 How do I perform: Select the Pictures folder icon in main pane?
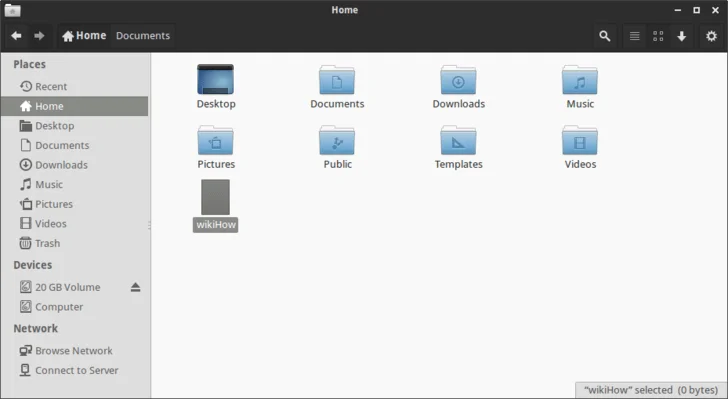click(215, 140)
